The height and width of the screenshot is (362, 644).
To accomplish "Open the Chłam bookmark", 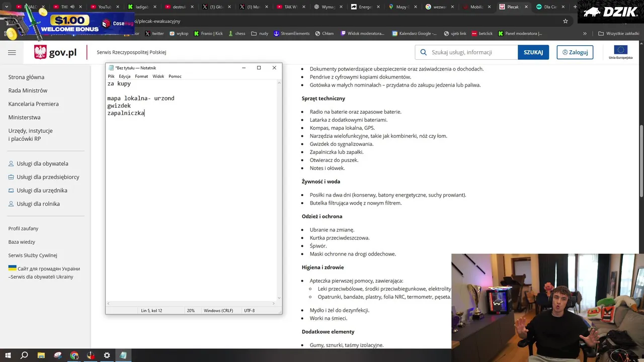I will click(x=325, y=34).
